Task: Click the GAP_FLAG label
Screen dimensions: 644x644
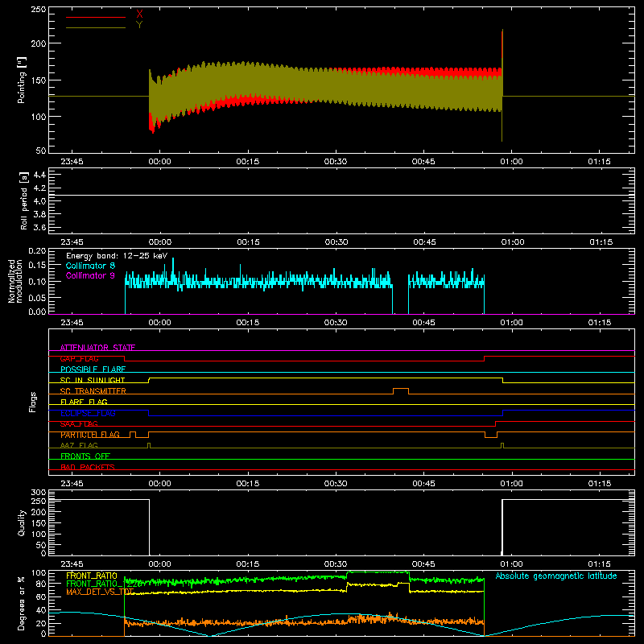Action: (79, 358)
